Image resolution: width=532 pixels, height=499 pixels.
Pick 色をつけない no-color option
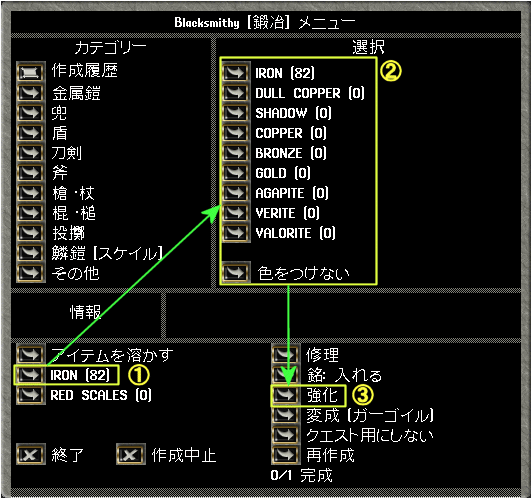tap(235, 272)
